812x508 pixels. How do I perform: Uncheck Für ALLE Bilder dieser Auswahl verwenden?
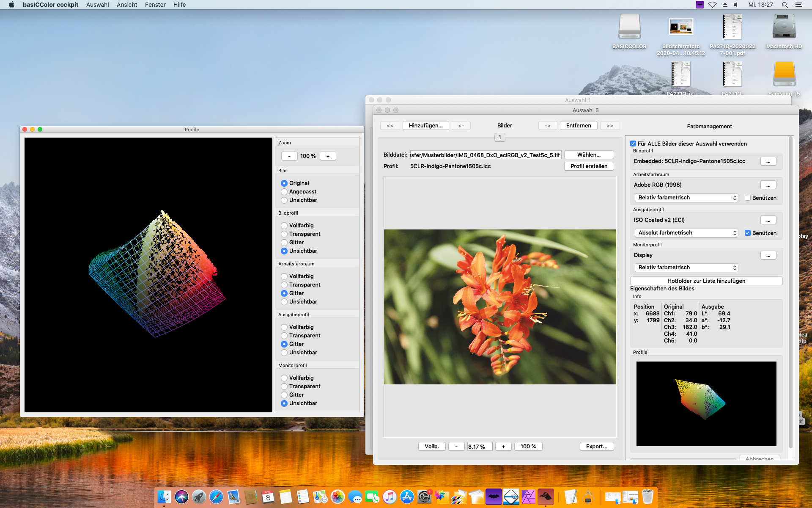pos(633,144)
